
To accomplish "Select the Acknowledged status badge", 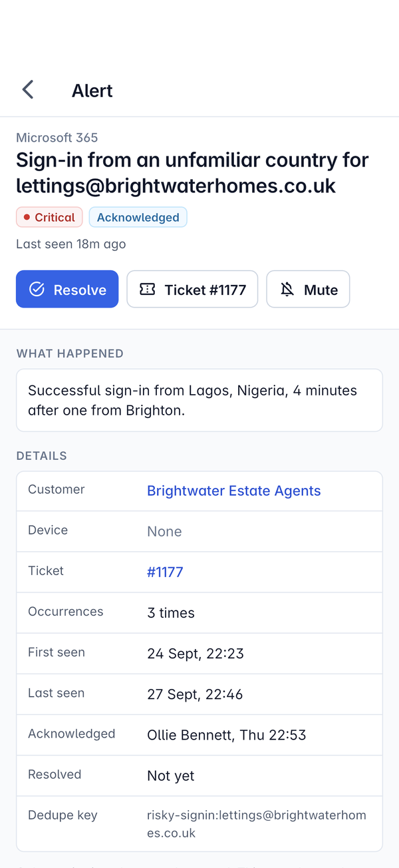I will tap(138, 217).
